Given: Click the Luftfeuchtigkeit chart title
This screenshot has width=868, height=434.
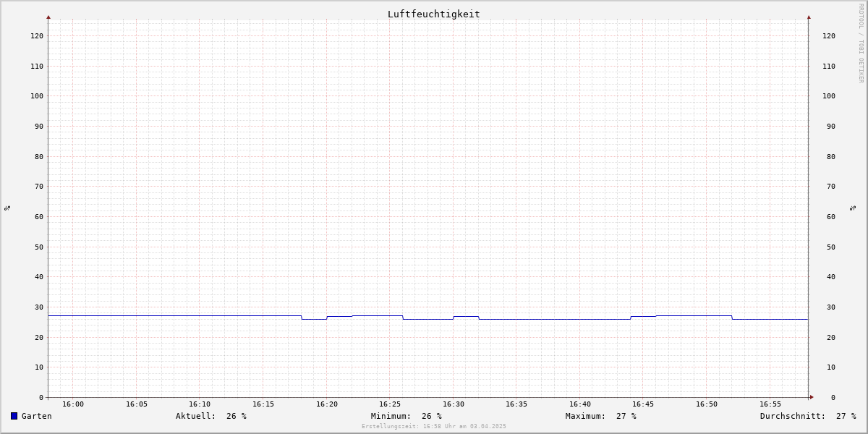Looking at the screenshot, I should click(434, 14).
